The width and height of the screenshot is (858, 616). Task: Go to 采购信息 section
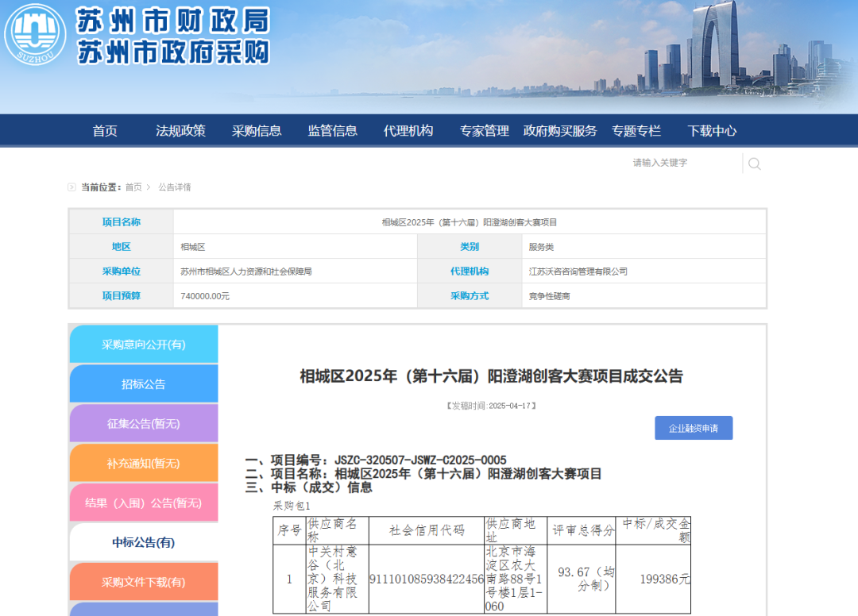pyautogui.click(x=257, y=131)
